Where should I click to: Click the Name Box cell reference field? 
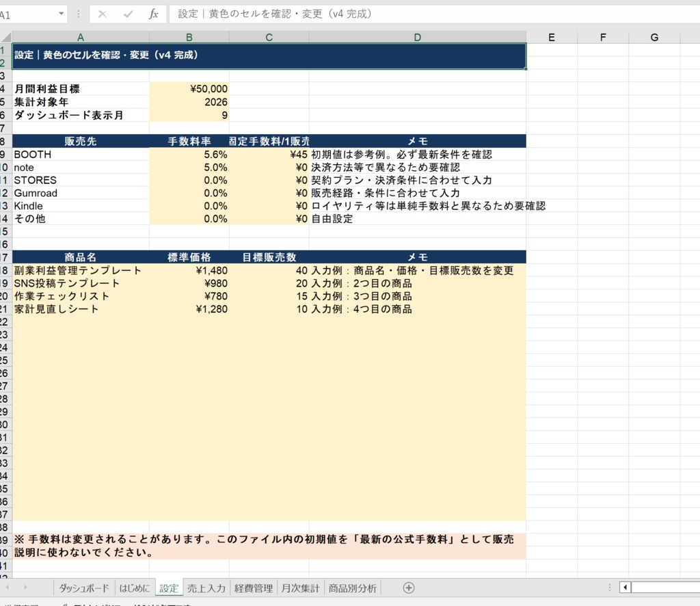(27, 14)
